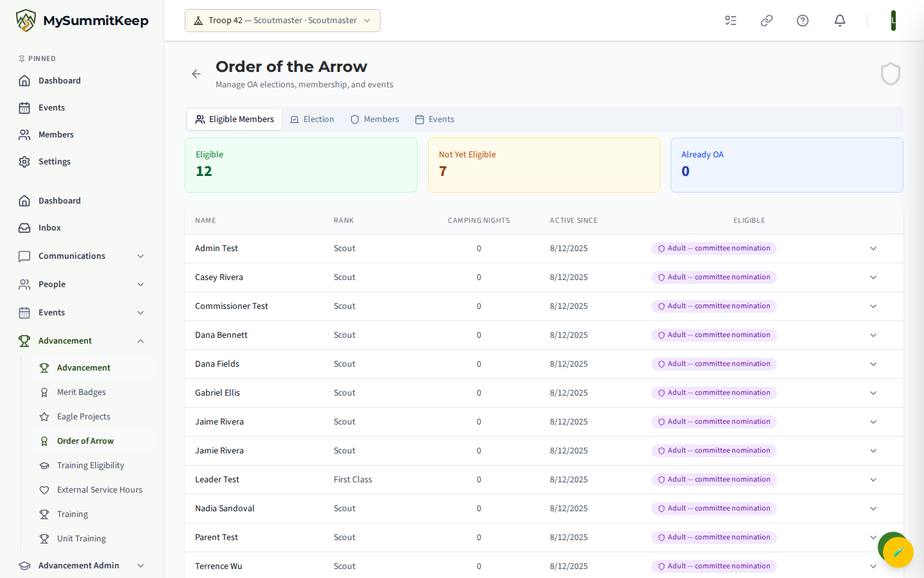Click the Already OA card

click(787, 165)
